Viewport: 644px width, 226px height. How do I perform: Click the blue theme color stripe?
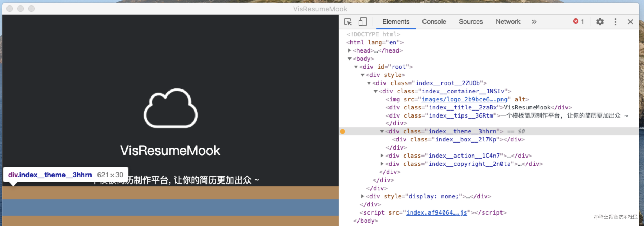pos(170,207)
